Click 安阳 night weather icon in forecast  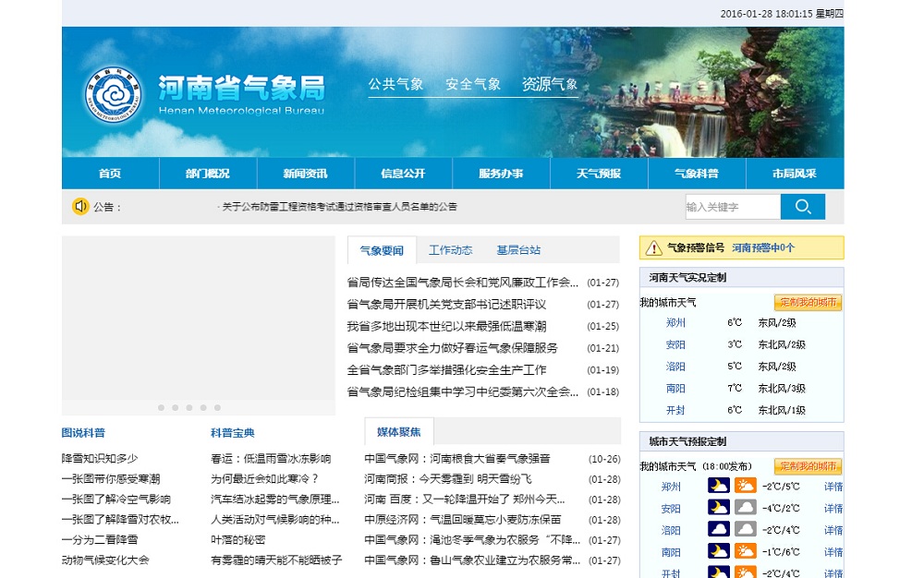coord(718,508)
